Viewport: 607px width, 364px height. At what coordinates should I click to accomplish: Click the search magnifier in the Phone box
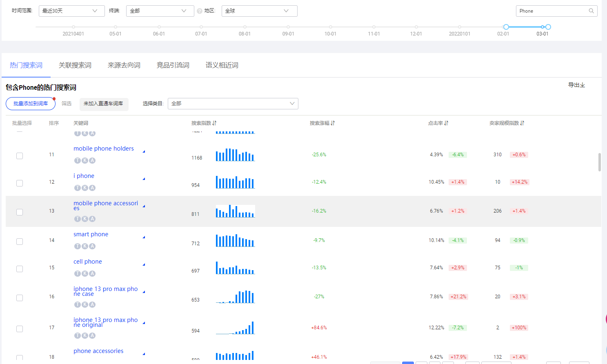[591, 11]
